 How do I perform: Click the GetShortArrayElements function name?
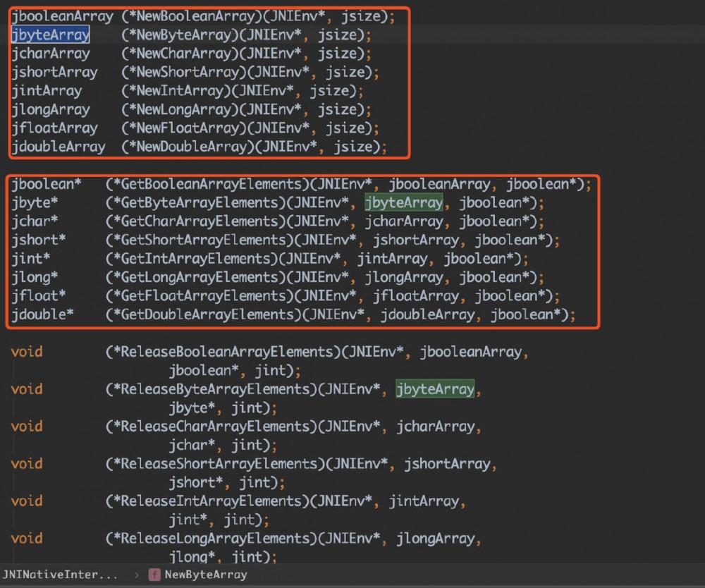204,240
